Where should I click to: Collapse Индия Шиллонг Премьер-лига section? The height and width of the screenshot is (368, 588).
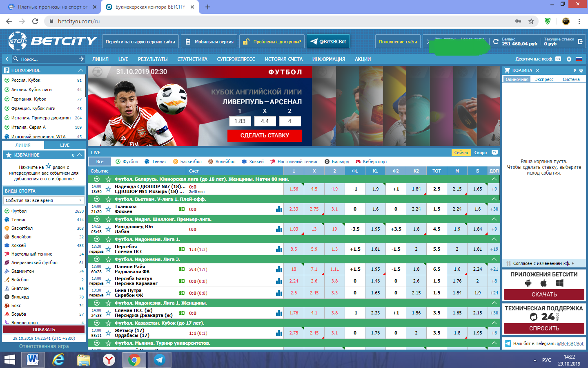click(494, 219)
